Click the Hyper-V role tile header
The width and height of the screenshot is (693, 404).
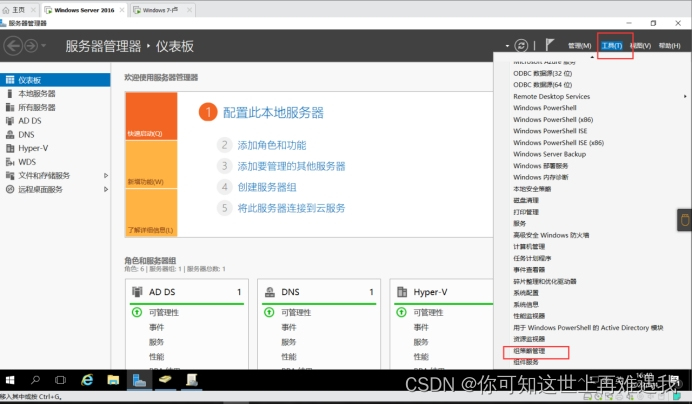pos(444,292)
